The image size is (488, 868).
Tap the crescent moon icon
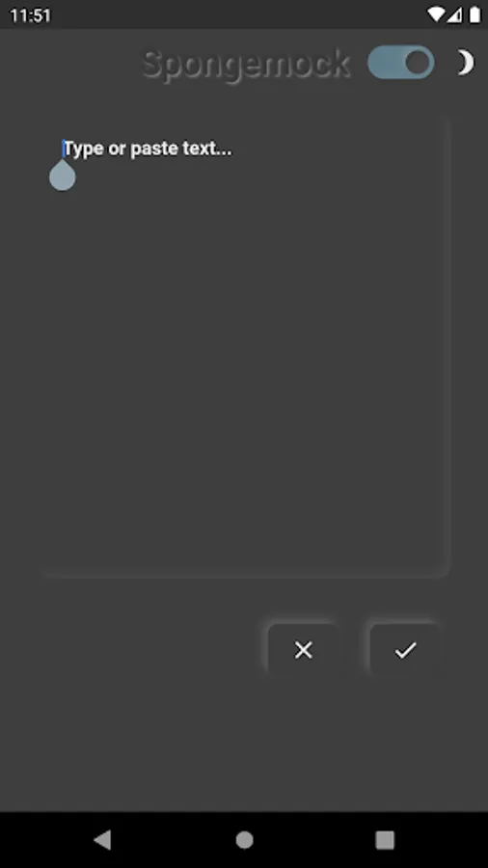(x=465, y=63)
